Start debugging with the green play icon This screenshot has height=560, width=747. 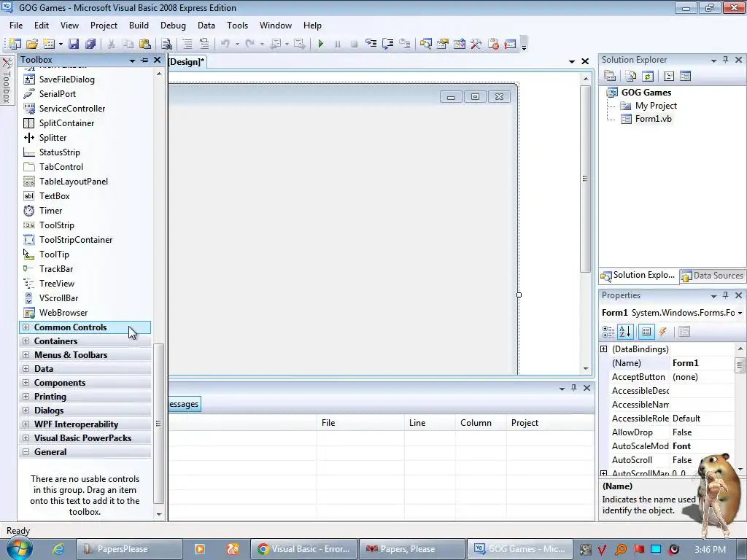[321, 44]
